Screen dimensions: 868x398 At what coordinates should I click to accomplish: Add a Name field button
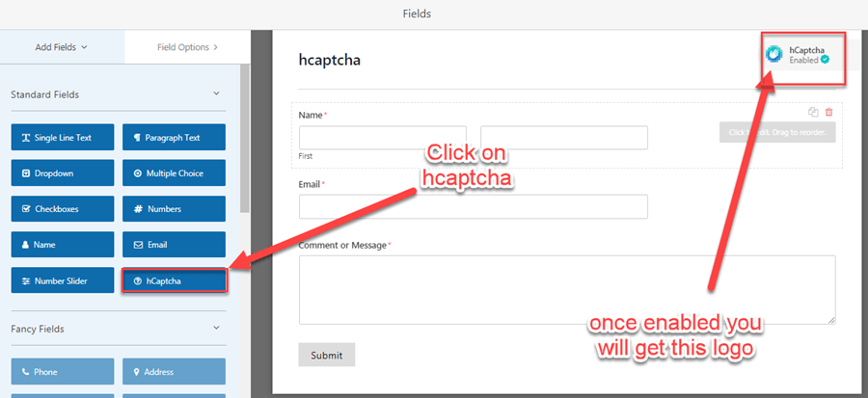pyautogui.click(x=63, y=245)
